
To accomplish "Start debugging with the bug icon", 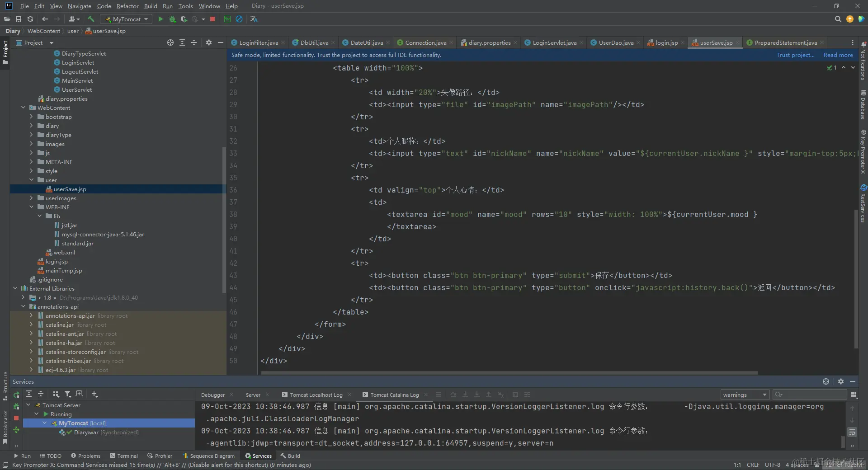I will point(172,19).
